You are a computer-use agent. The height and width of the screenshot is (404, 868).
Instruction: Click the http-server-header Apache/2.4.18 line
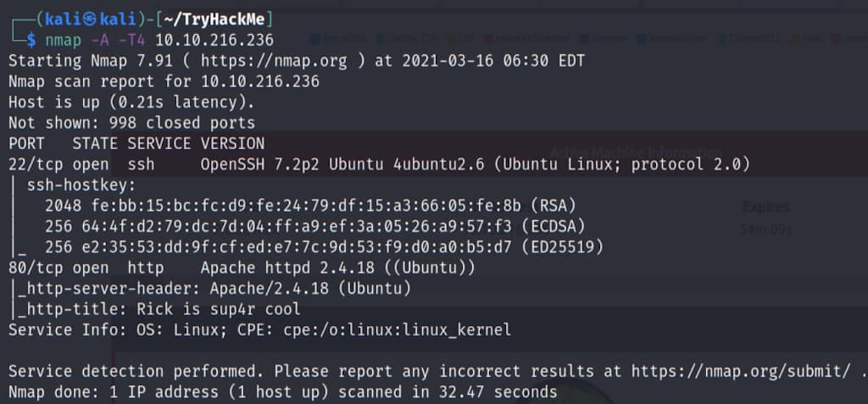click(210, 289)
